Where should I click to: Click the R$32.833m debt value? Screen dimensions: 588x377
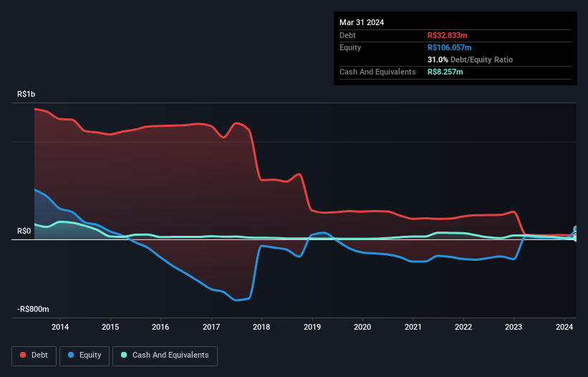[448, 35]
